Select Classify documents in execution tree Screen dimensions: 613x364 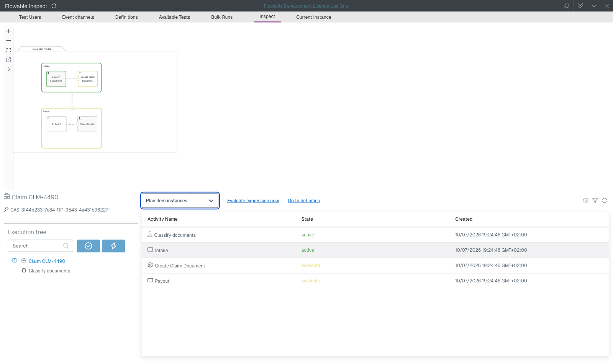tap(49, 271)
